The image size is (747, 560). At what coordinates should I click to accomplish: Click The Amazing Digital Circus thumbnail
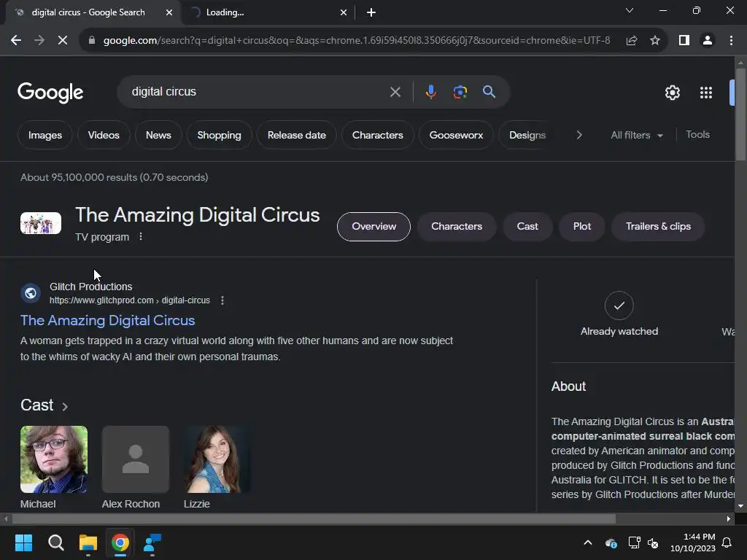[41, 223]
